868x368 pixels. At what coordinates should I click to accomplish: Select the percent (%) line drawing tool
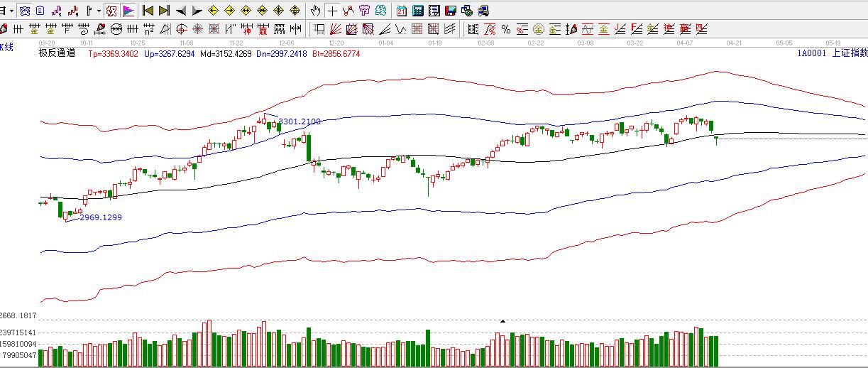point(506,29)
